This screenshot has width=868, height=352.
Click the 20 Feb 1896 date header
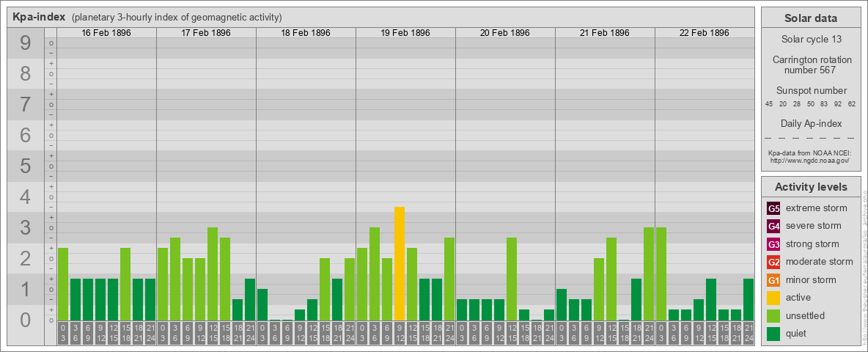pos(505,33)
